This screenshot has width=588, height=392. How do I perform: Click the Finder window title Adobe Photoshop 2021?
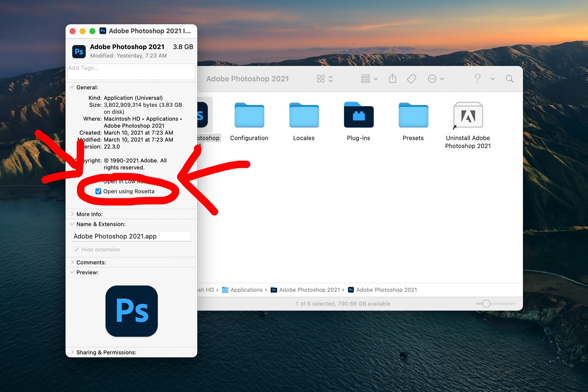247,79
